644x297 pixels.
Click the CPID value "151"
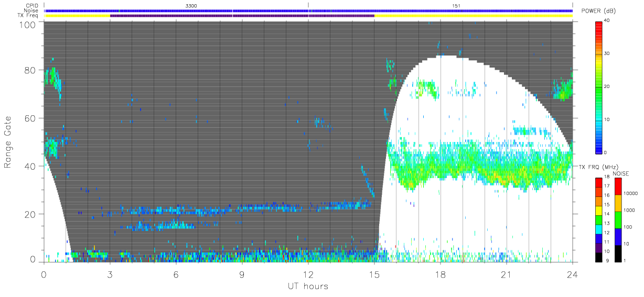[x=456, y=5]
